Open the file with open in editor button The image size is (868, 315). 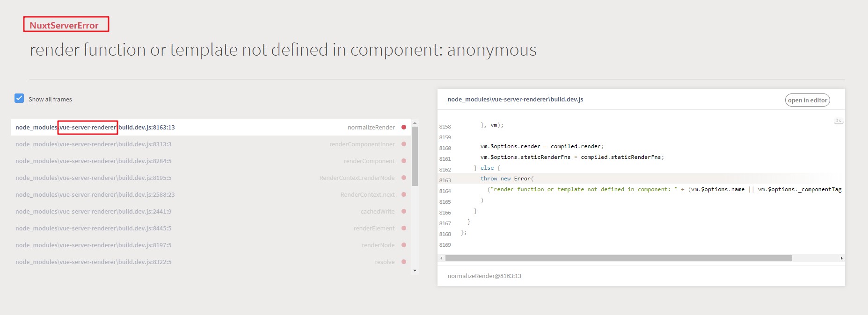pos(807,100)
